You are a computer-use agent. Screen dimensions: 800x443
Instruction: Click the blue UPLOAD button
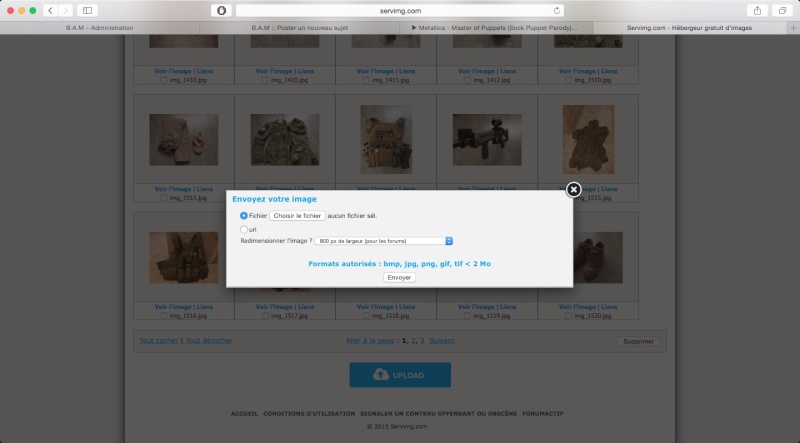[x=400, y=375]
